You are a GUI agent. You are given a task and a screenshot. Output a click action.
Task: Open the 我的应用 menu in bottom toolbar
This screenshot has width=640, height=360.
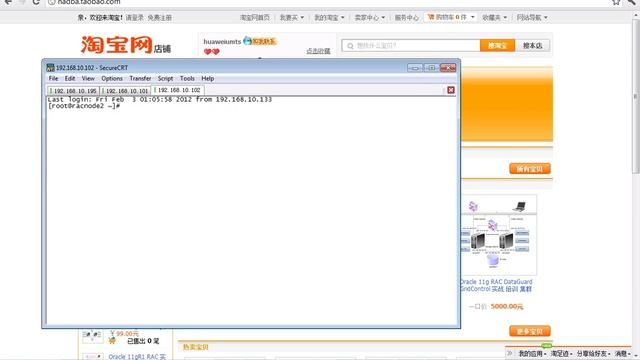click(532, 353)
